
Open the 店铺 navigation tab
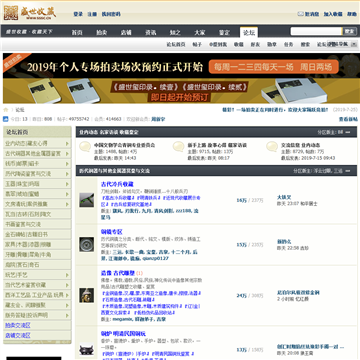pyautogui.click(x=126, y=32)
